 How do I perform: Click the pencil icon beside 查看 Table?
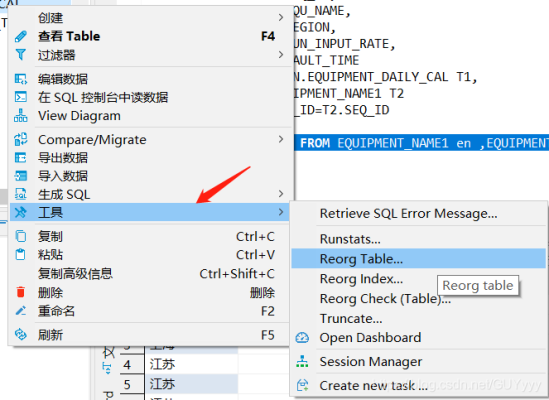click(21, 36)
